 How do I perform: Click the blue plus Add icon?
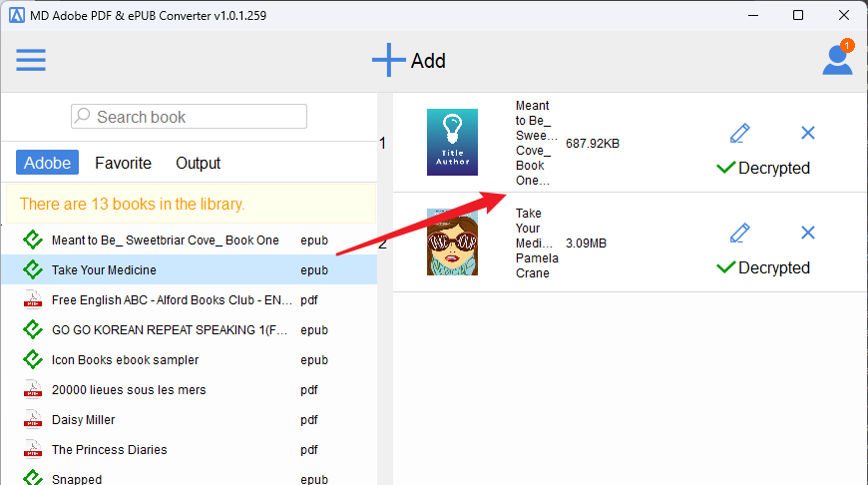point(389,60)
